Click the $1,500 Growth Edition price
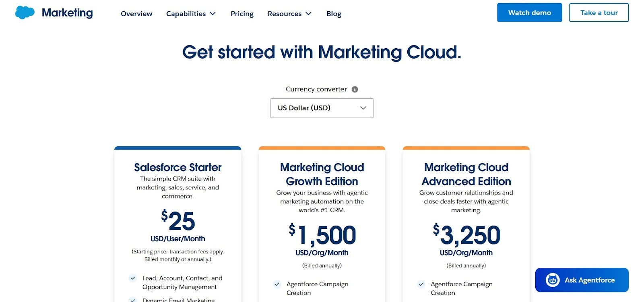644x302 pixels. (x=322, y=235)
